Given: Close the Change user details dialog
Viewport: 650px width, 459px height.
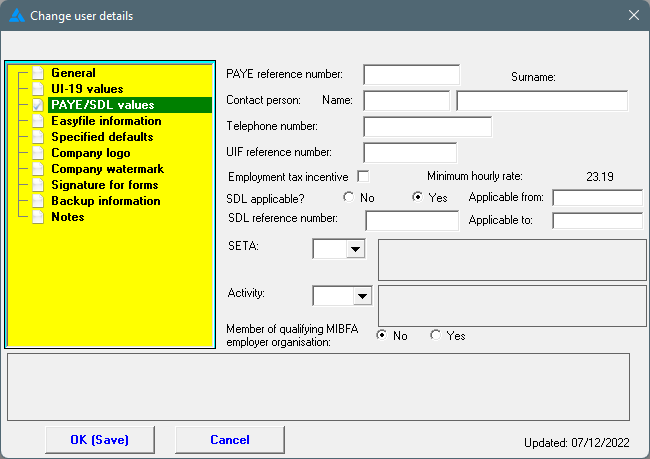Looking at the screenshot, I should [633, 15].
